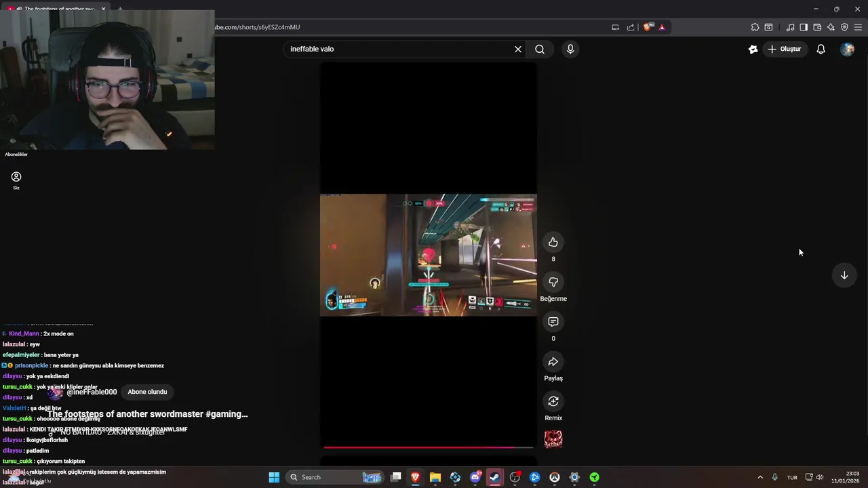This screenshot has height=488, width=868.
Task: Click the browser address bar URL
Action: click(258, 27)
